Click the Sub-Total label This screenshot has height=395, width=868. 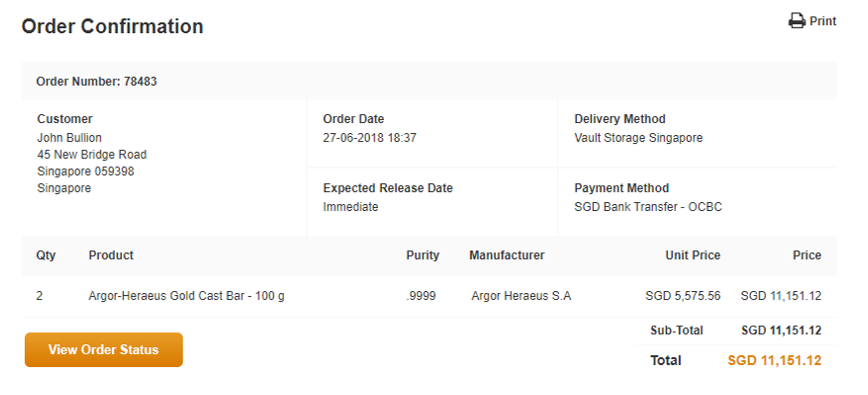676,330
